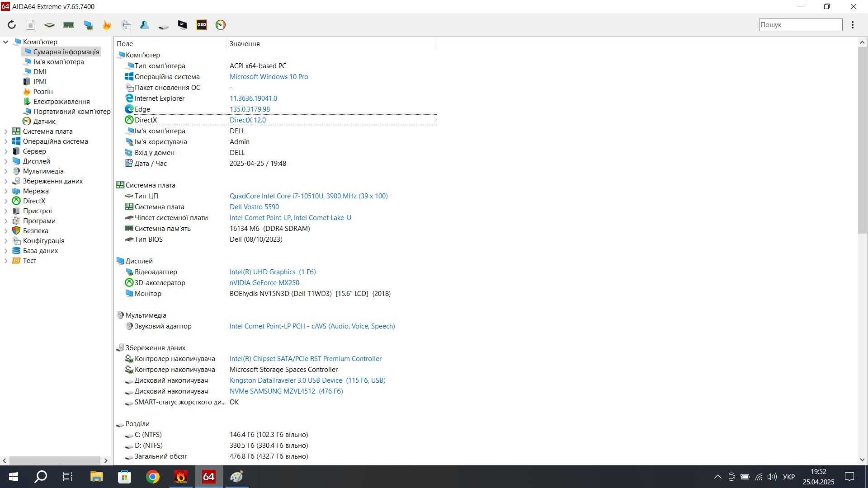Open the Microsoft Windows 10 Pro link
Viewport: 868px width, 488px height.
coord(269,77)
